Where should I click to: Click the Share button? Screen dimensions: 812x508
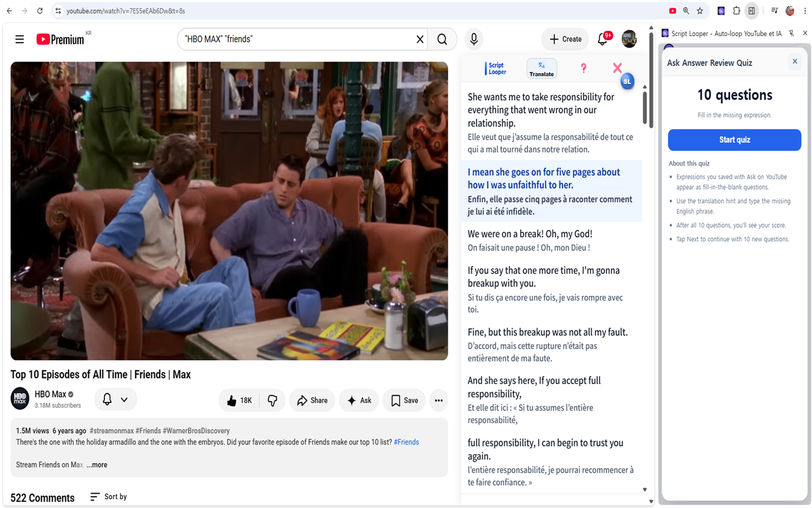312,400
